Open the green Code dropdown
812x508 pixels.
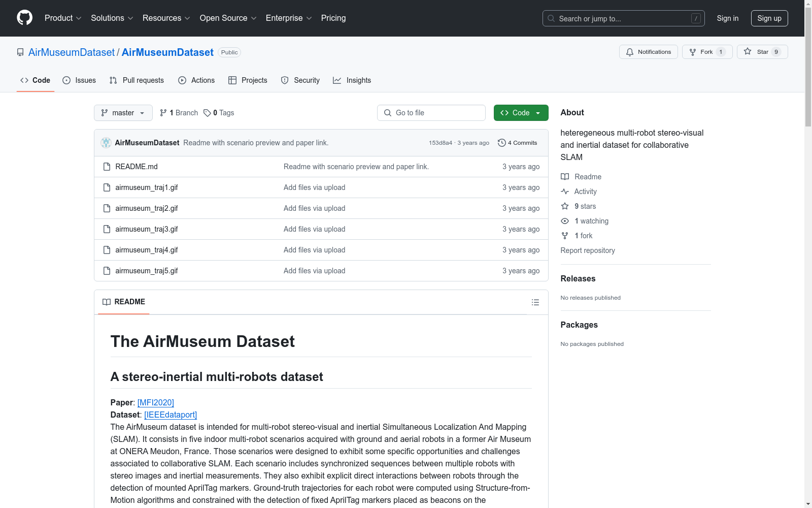[521, 113]
